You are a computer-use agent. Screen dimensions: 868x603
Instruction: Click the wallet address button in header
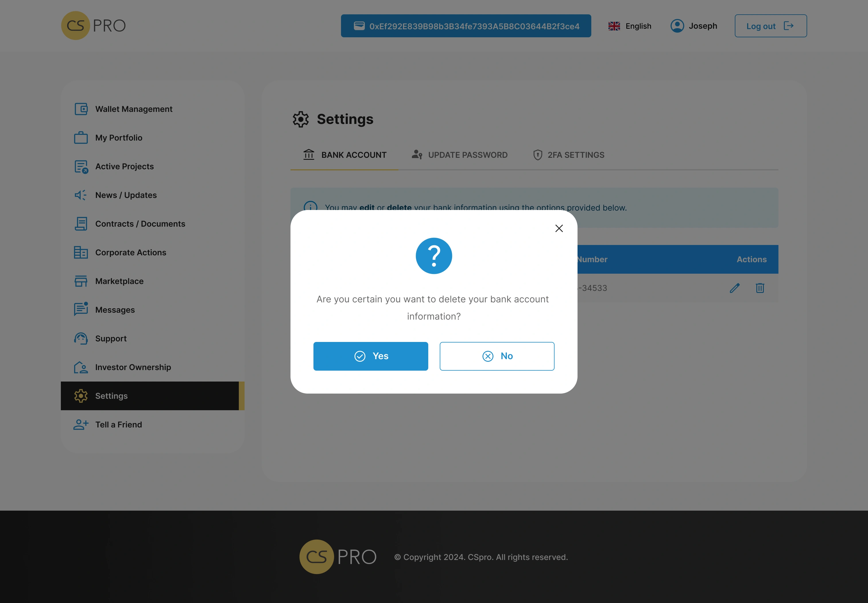pos(466,26)
